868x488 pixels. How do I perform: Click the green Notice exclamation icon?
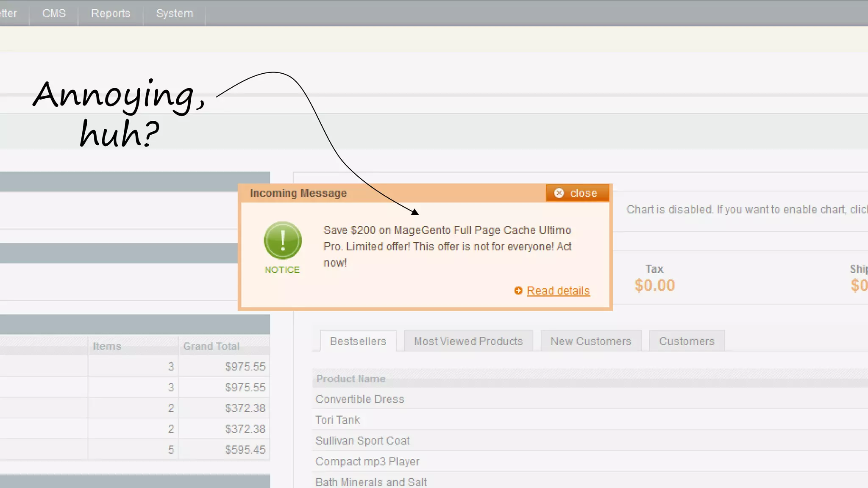coord(282,240)
